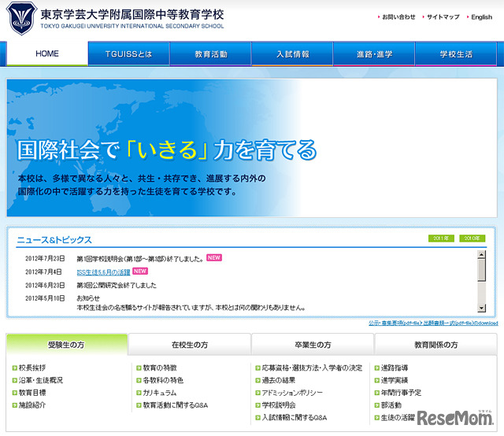The image size is (504, 436).
Task: Click green arrow icon beside 部活動
Action: point(376,405)
